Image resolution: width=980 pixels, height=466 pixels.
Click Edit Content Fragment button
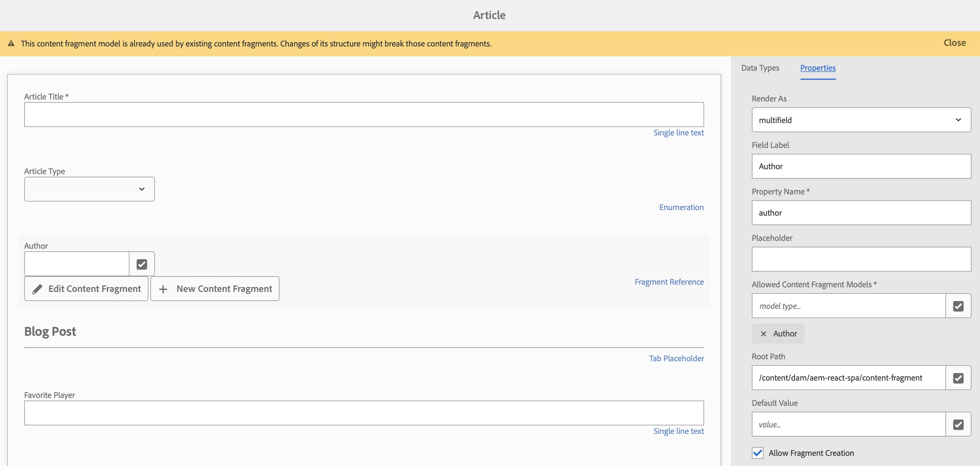(x=86, y=289)
